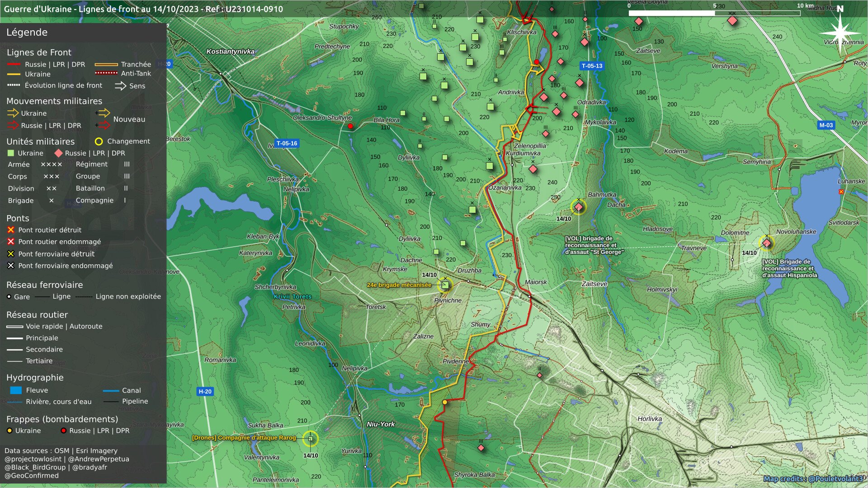Click Russian diamond marker above Shyroka Balka
This screenshot has height=488, width=868.
coord(481,448)
